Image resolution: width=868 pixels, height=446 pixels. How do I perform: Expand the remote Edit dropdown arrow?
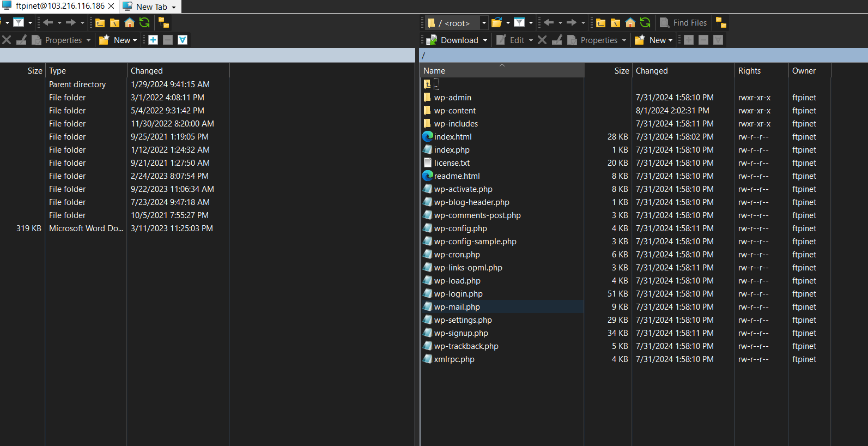click(531, 40)
